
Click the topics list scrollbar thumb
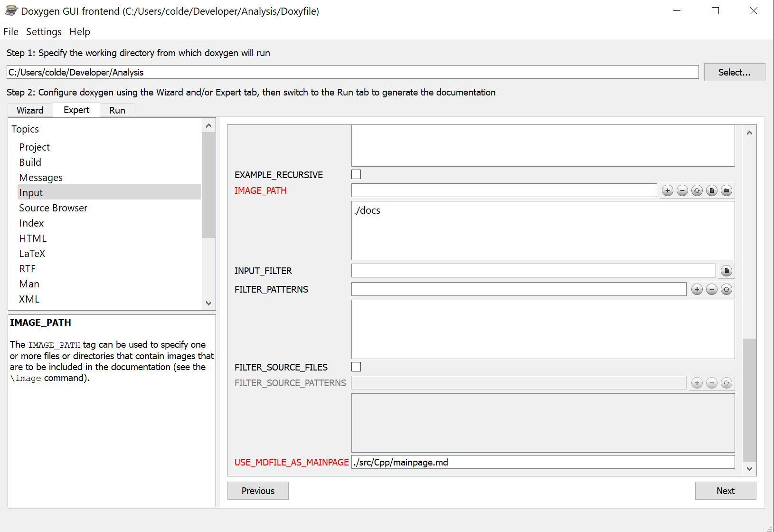pyautogui.click(x=208, y=185)
